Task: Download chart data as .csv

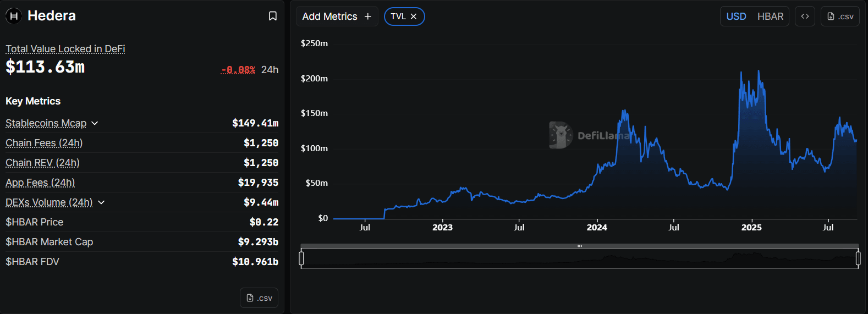Action: (840, 16)
